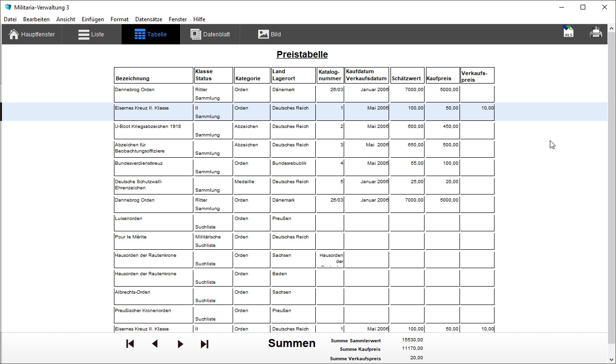Switch to the Liste view
This screenshot has height=364, width=616.
tap(91, 34)
